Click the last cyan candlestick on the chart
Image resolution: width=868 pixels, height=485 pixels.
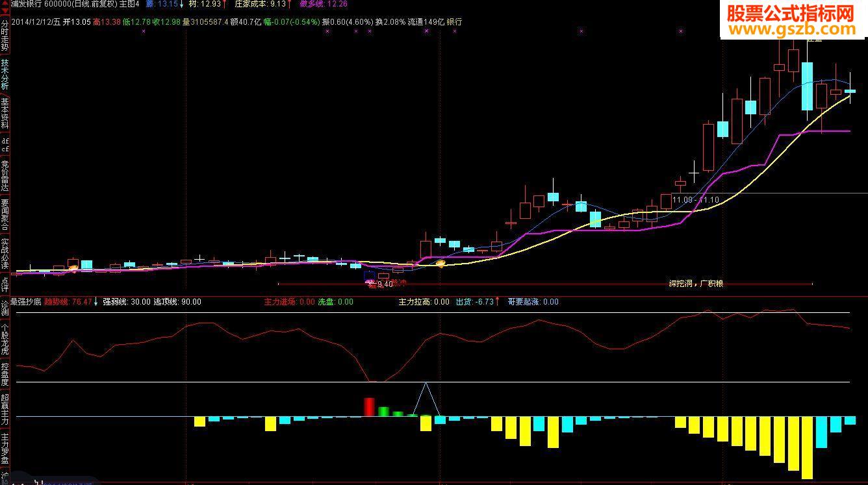[850, 91]
